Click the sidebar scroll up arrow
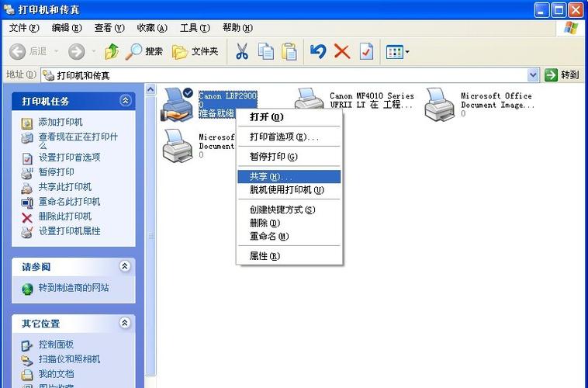This screenshot has width=588, height=388. pyautogui.click(x=150, y=89)
